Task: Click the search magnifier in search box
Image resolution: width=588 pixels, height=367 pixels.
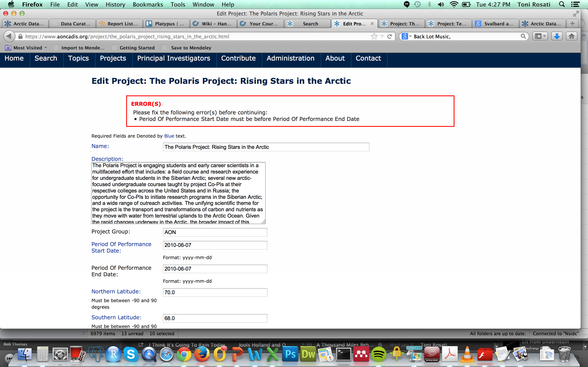Action: [523, 36]
